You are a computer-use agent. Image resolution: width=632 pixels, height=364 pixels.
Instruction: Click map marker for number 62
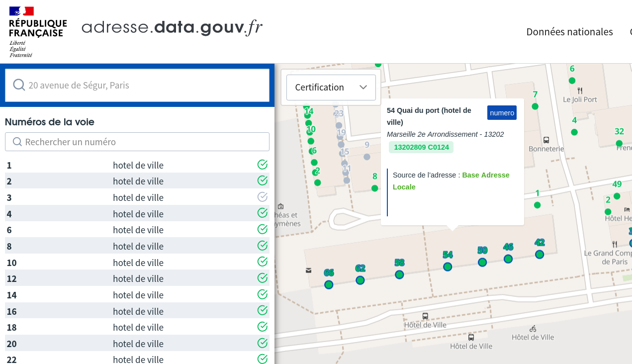coord(361,280)
